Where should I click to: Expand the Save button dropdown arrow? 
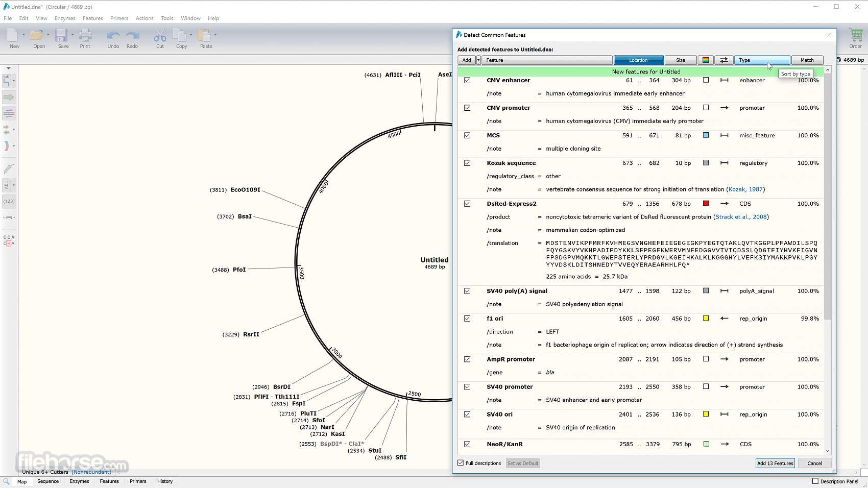(73, 35)
